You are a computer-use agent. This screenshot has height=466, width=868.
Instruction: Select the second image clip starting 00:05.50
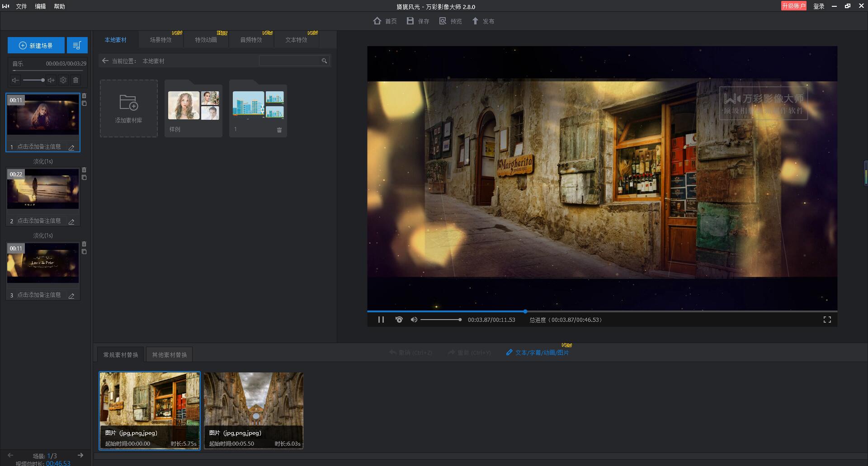pos(254,411)
